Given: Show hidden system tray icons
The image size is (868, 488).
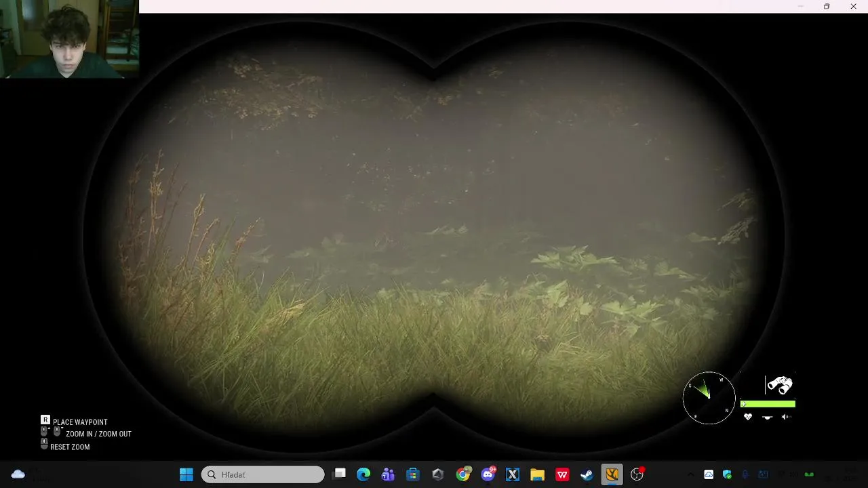Looking at the screenshot, I should [x=690, y=474].
